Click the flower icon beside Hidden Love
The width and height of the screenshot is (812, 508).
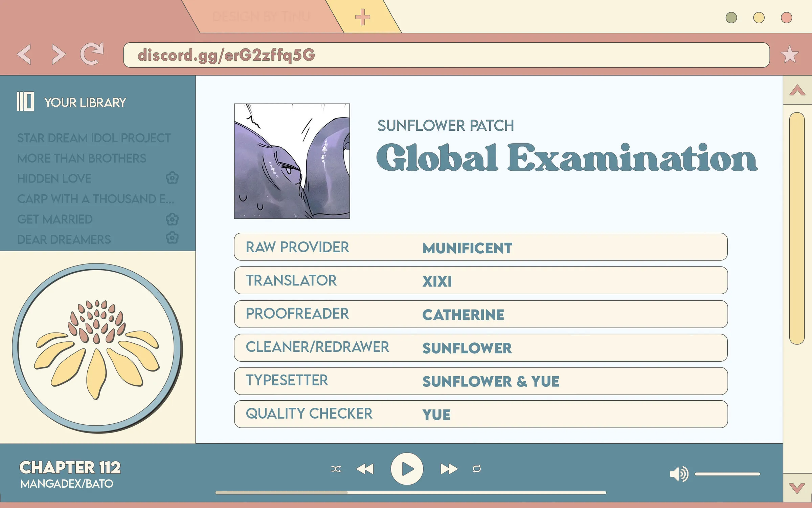(172, 178)
